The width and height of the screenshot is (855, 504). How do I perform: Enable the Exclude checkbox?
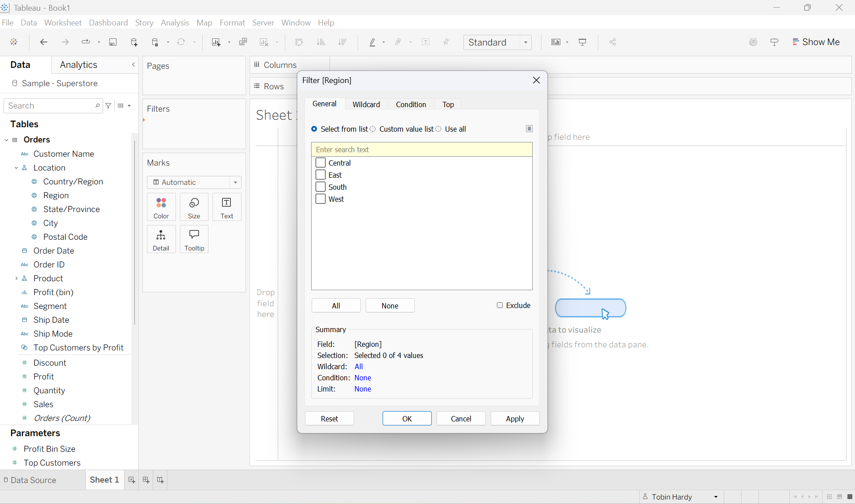pos(500,305)
